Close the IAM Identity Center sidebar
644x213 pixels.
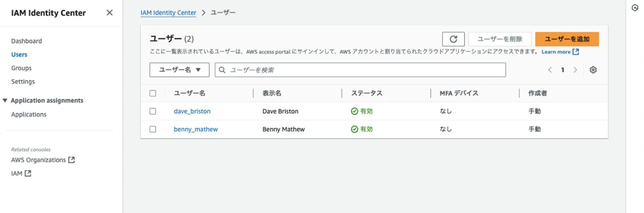point(110,13)
